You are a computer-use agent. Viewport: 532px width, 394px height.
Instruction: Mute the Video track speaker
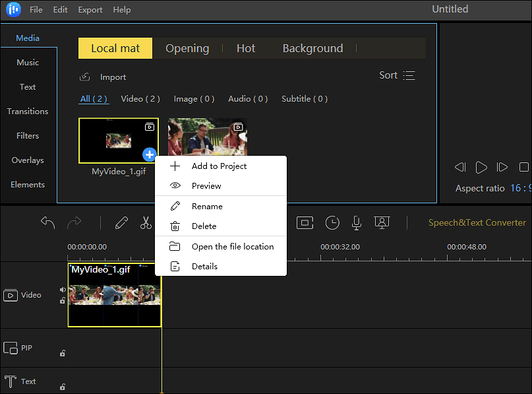coord(63,290)
